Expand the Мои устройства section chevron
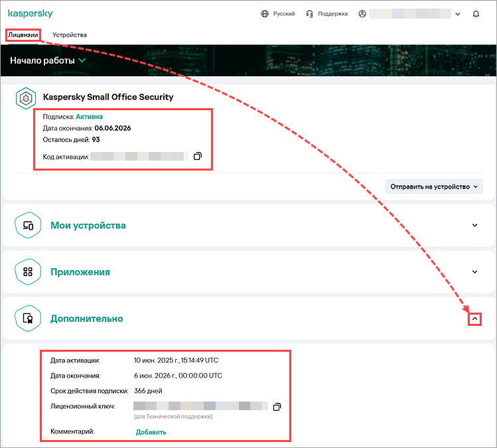This screenshot has height=448, width=497. click(475, 225)
